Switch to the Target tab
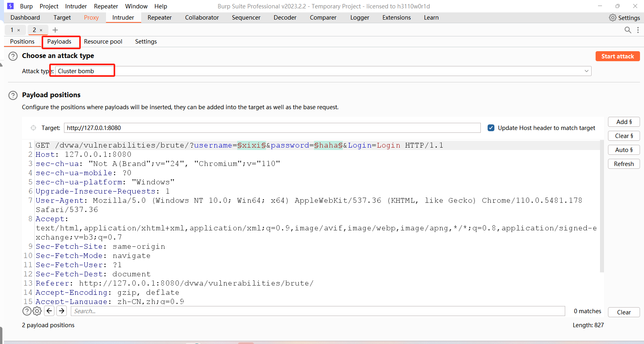The height and width of the screenshot is (344, 644). click(62, 18)
